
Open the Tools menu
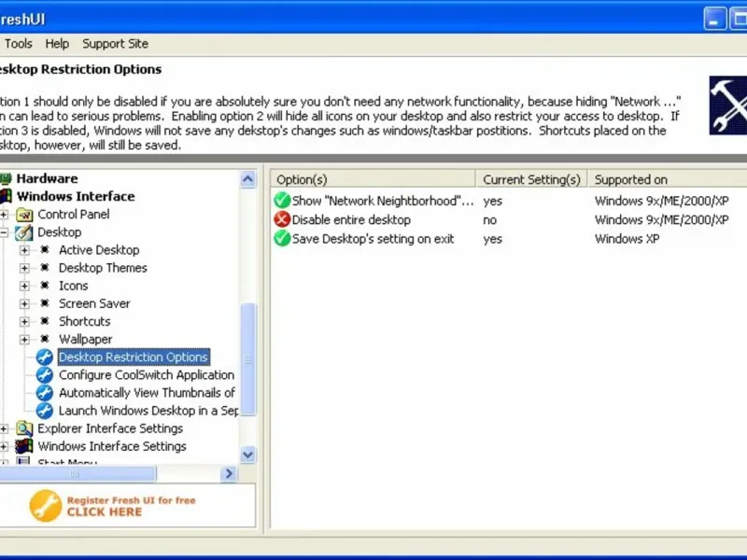pos(19,44)
